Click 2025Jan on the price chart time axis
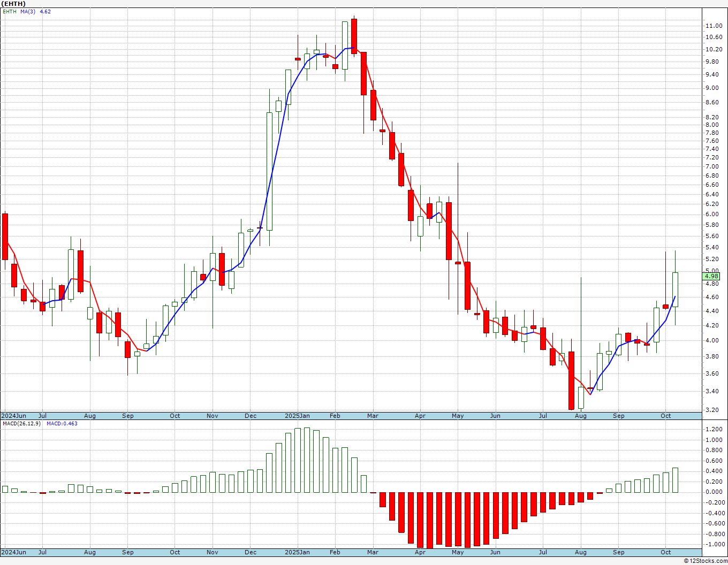Screen dimensions: 728x565 (297, 416)
